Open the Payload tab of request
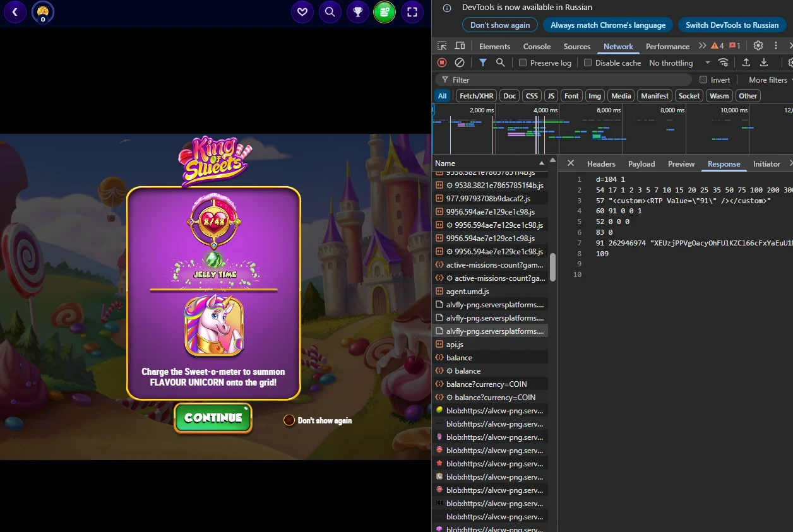The width and height of the screenshot is (793, 532). 641,163
